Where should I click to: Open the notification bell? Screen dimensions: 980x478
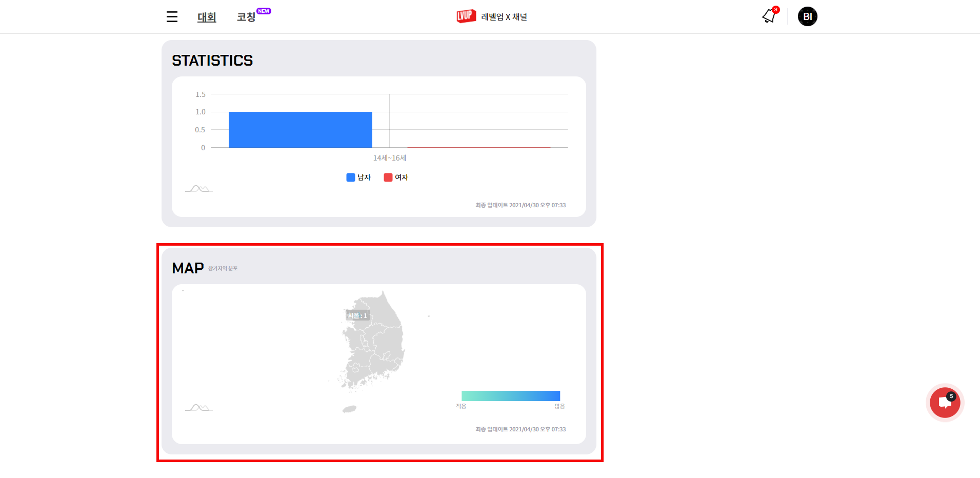pyautogui.click(x=769, y=16)
